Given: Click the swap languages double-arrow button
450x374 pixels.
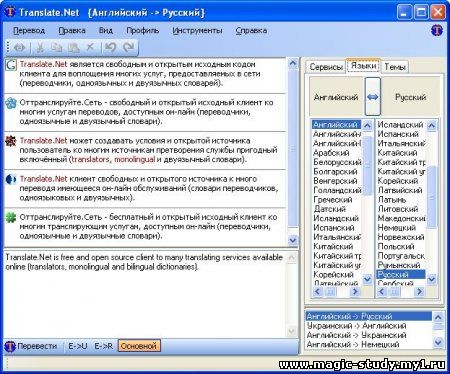Looking at the screenshot, I should 373,97.
